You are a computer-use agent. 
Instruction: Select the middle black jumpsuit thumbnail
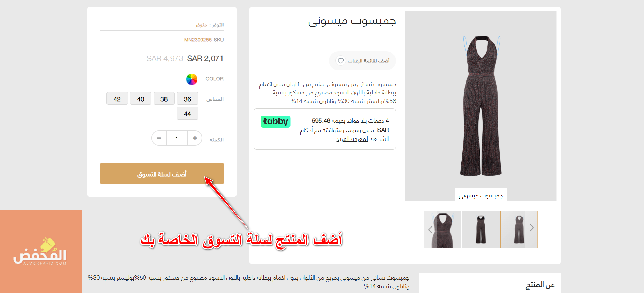tap(481, 229)
